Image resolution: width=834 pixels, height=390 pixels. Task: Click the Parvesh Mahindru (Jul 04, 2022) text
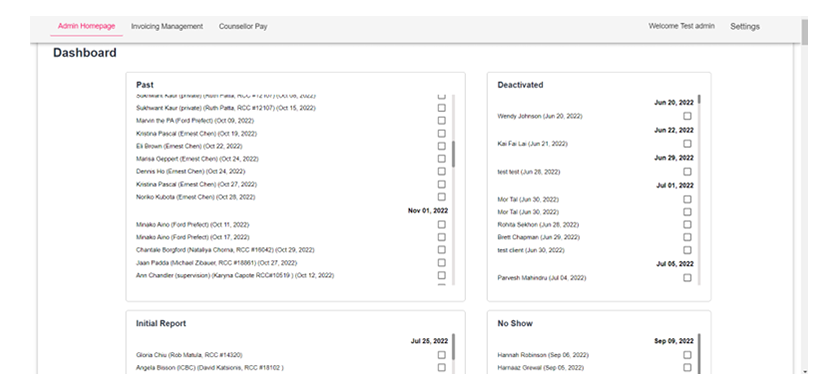(542, 278)
